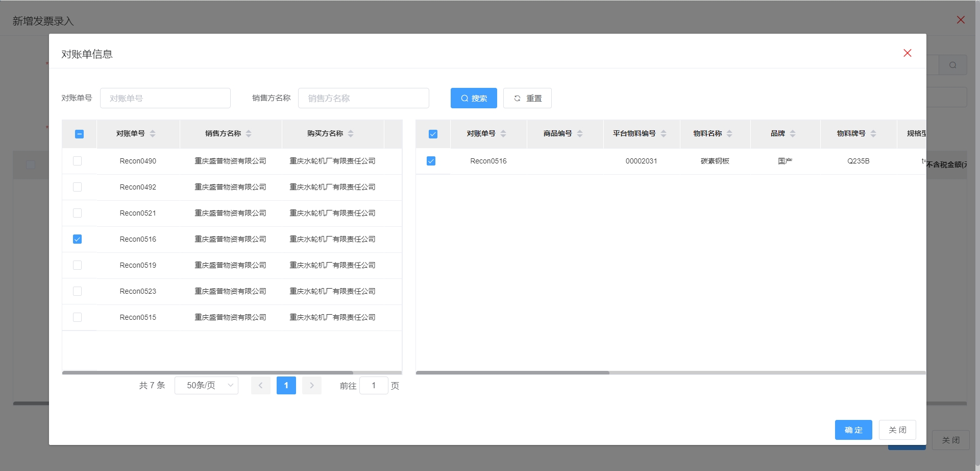Sort right table by 商品编号 column
The height and width of the screenshot is (471, 980).
[x=580, y=134]
